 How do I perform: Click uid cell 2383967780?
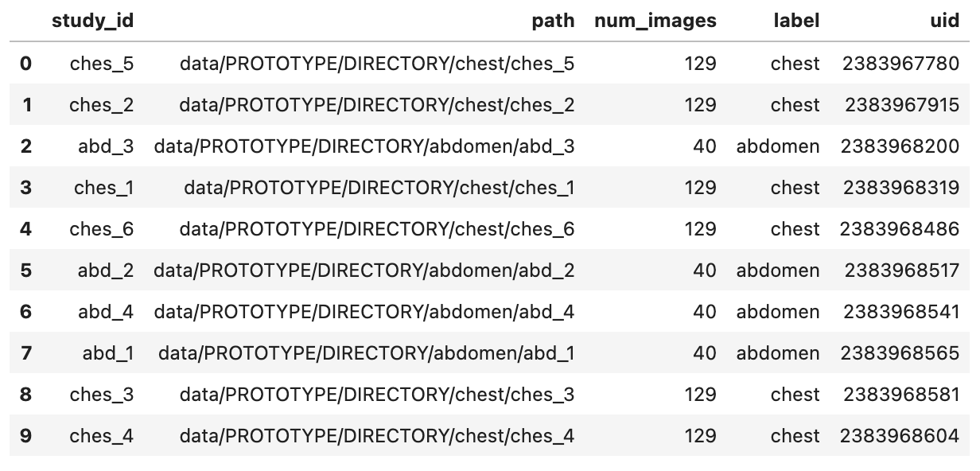(901, 64)
